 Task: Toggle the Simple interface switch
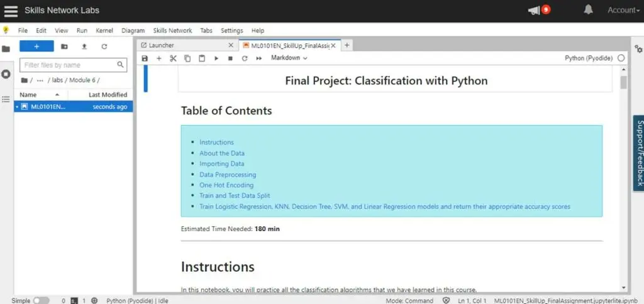41,301
